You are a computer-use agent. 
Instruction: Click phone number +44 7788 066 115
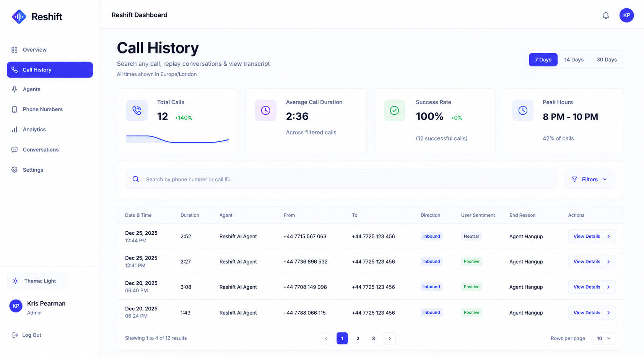pos(304,313)
